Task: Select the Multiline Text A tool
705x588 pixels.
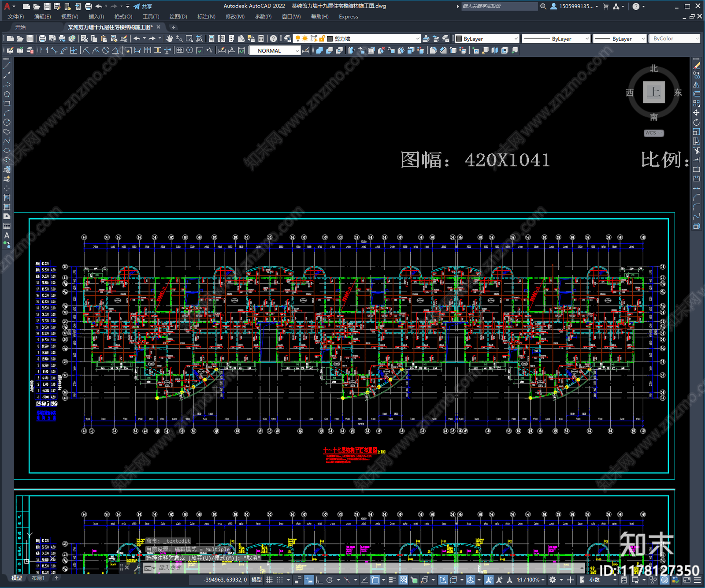Action: pyautogui.click(x=7, y=235)
